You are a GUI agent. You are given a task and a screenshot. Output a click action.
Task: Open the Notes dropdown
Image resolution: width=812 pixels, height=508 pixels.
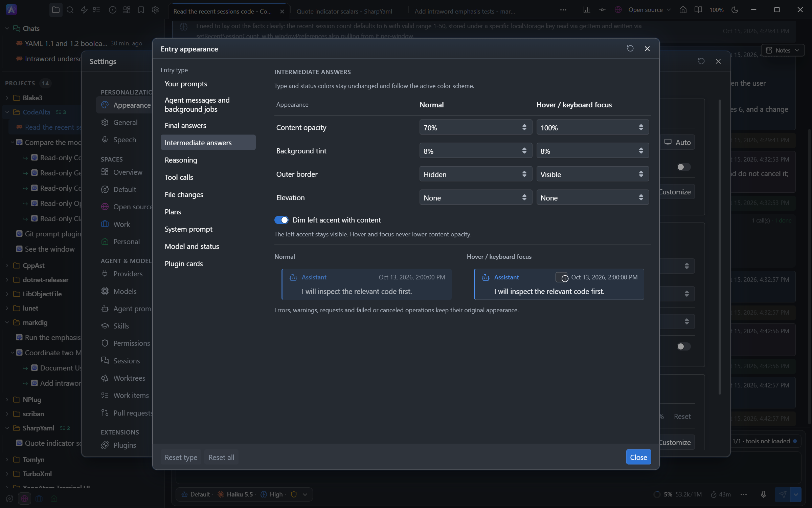point(782,50)
